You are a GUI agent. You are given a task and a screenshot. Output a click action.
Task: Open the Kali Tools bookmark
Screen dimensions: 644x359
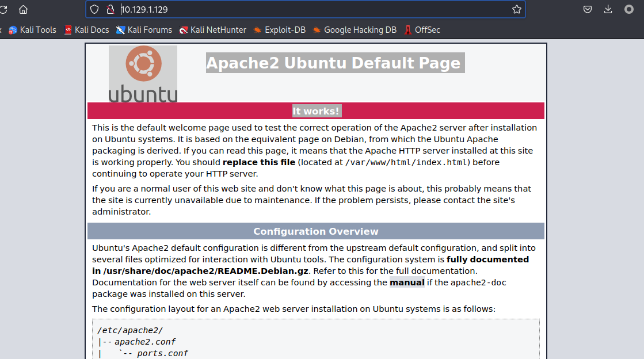point(32,30)
